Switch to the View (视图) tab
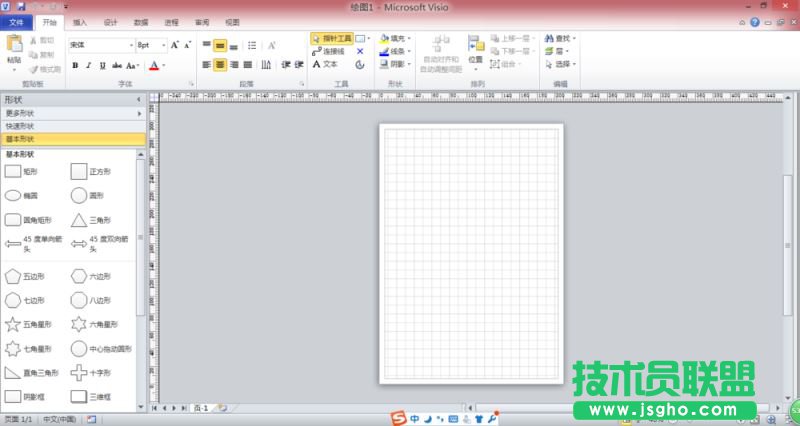The height and width of the screenshot is (426, 800). click(233, 22)
